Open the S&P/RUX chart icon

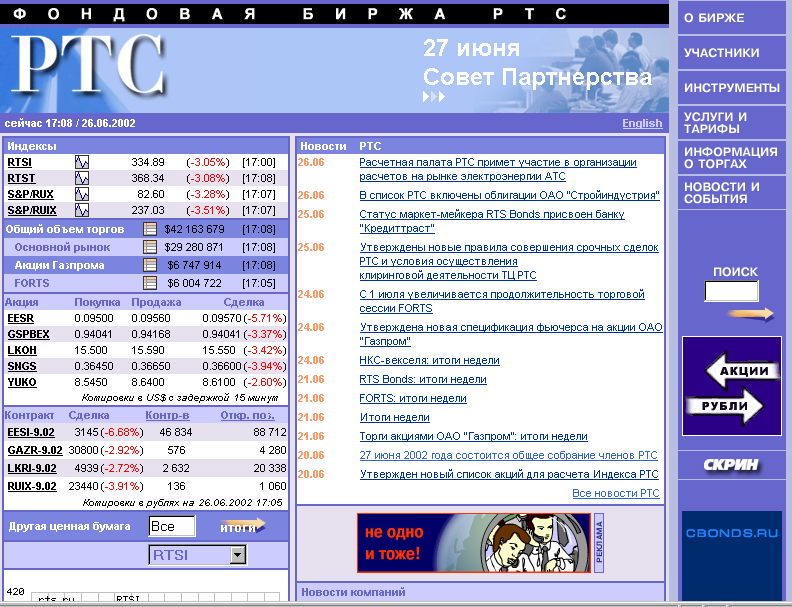[x=82, y=194]
